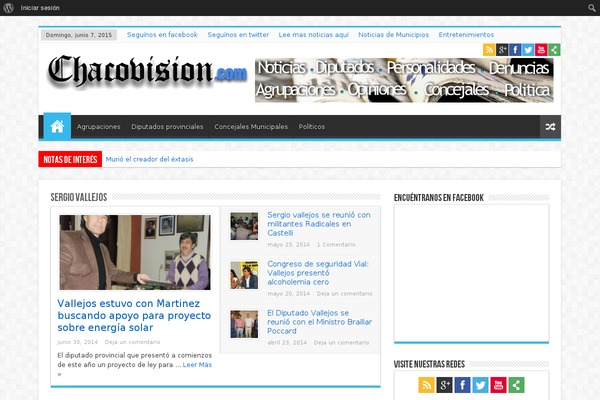
Task: Click the Visite Nuestras Redes heading
Action: point(429,364)
